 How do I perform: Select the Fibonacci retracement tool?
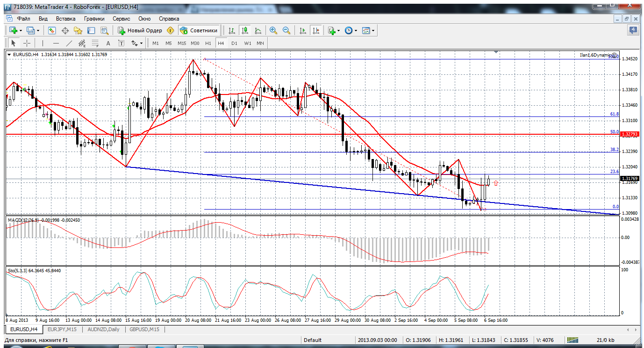pos(96,43)
